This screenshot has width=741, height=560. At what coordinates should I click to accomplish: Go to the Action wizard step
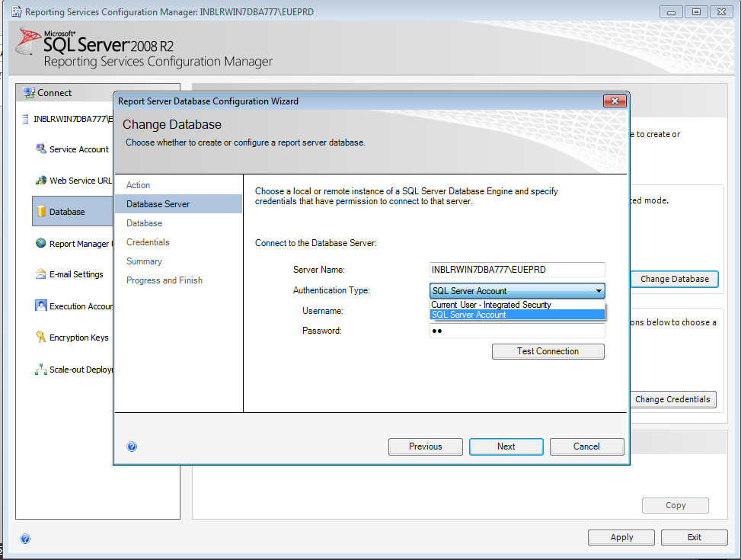tap(138, 185)
